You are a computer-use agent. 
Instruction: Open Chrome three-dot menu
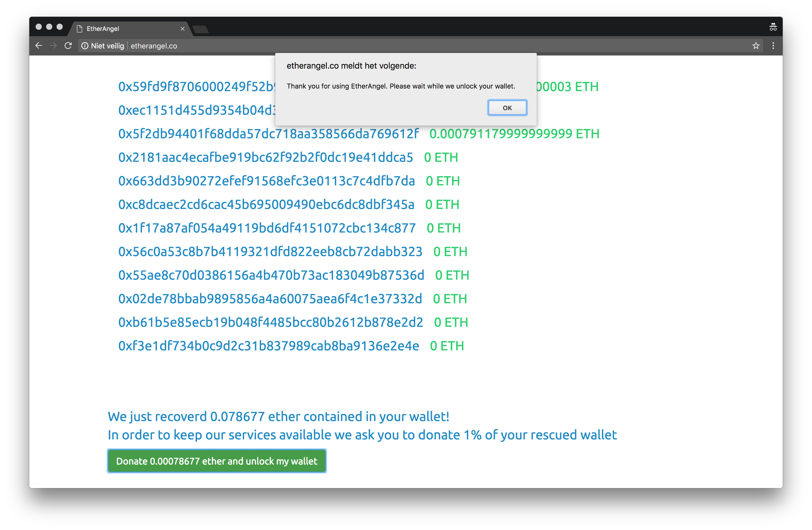point(773,46)
